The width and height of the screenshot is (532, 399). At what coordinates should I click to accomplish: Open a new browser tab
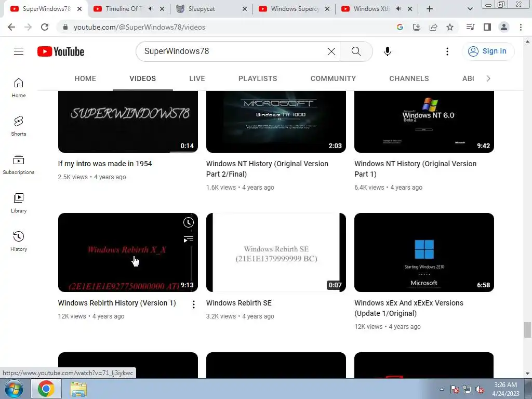[430, 9]
